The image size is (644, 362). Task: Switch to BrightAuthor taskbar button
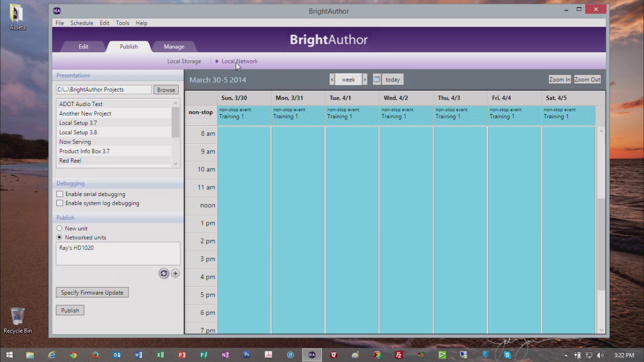tap(312, 355)
